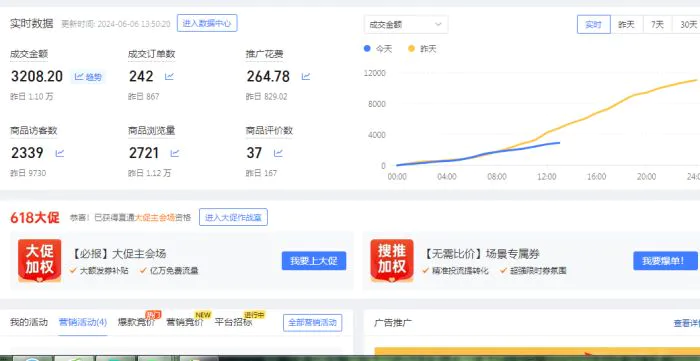
Task: Click the 推广花费 value 264.78
Action: click(x=268, y=76)
